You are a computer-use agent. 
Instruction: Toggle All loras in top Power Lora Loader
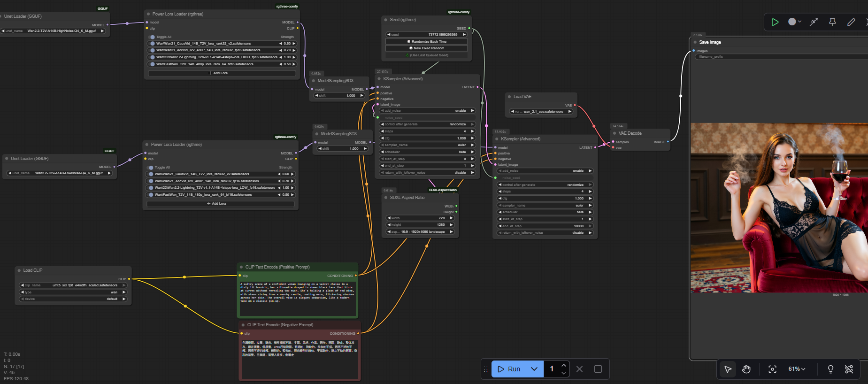[152, 37]
